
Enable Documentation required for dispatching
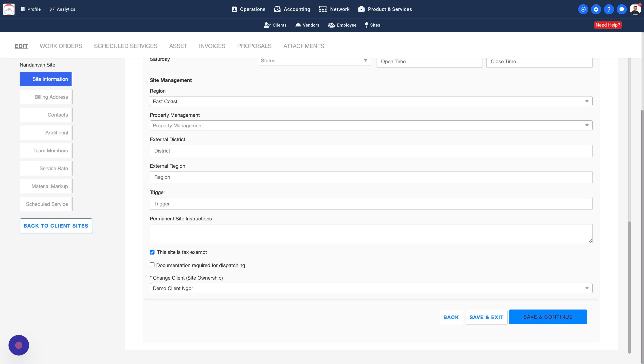(152, 265)
